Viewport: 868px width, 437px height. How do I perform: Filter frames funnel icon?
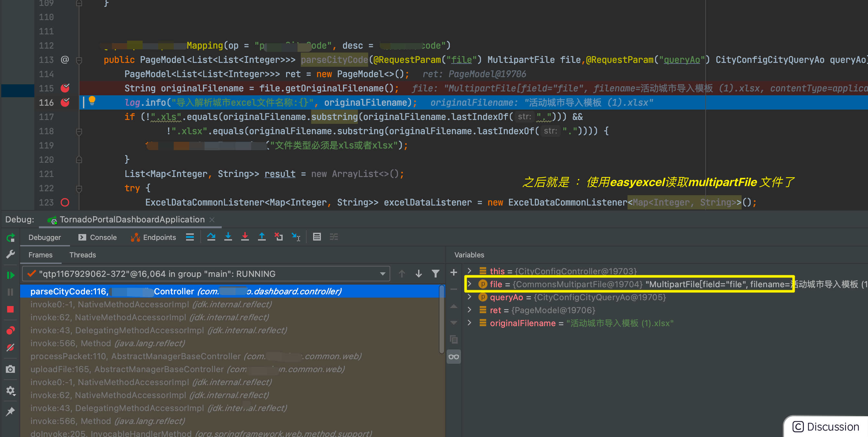point(435,274)
